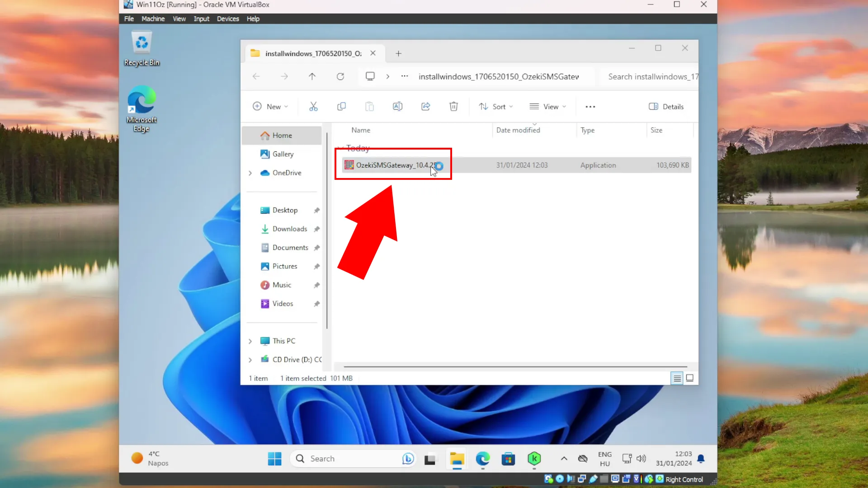868x488 pixels.
Task: Open the VirtualBox Machine menu
Action: 153,19
